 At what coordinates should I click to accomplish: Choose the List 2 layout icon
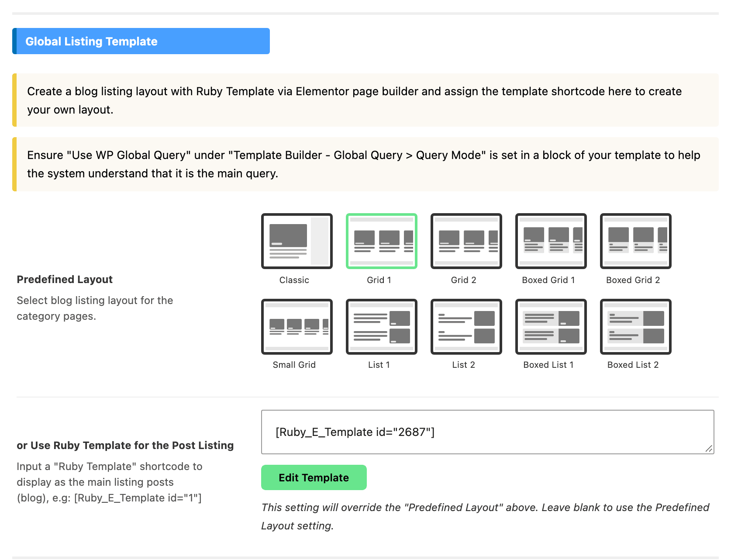click(x=466, y=327)
